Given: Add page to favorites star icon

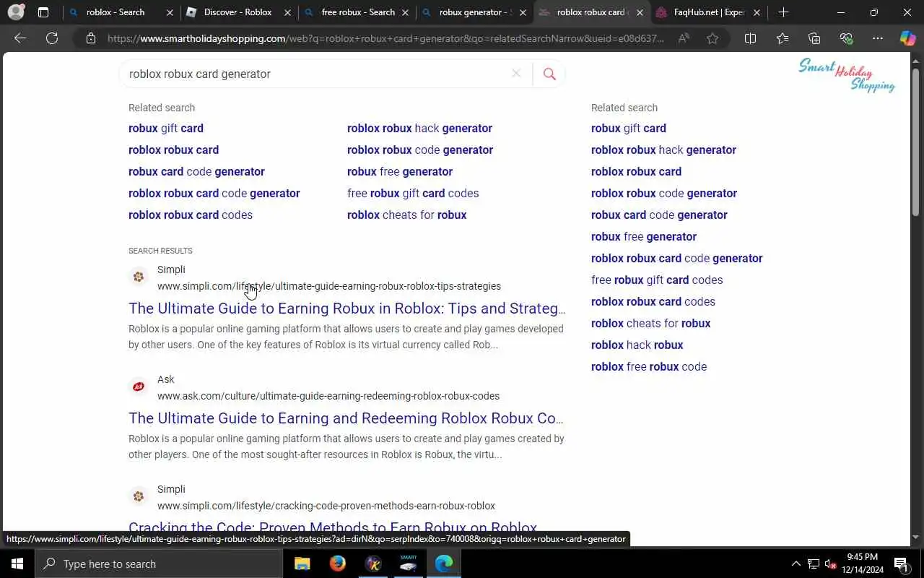Looking at the screenshot, I should tap(712, 38).
